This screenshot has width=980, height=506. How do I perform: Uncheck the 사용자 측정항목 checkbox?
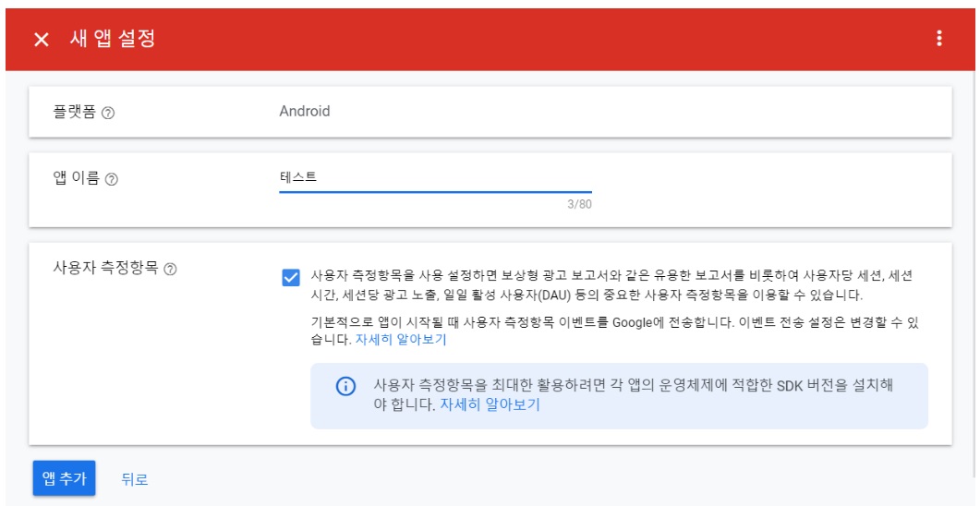[x=291, y=277]
